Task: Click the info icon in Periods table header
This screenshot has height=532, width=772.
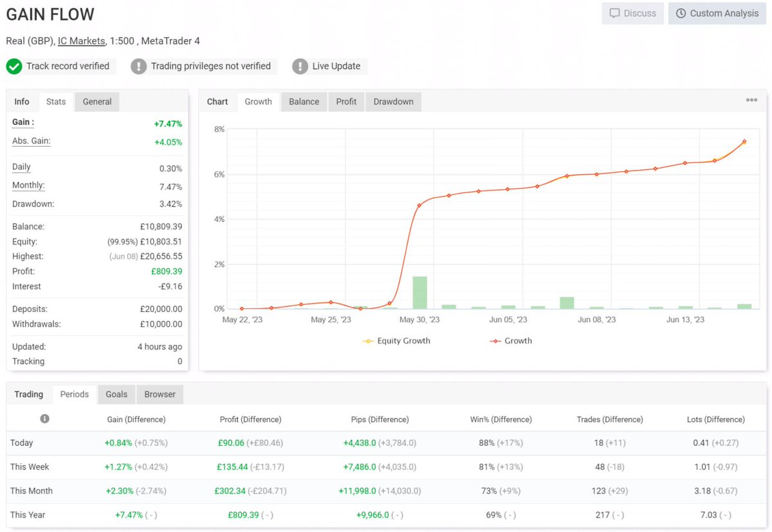Action: (44, 419)
